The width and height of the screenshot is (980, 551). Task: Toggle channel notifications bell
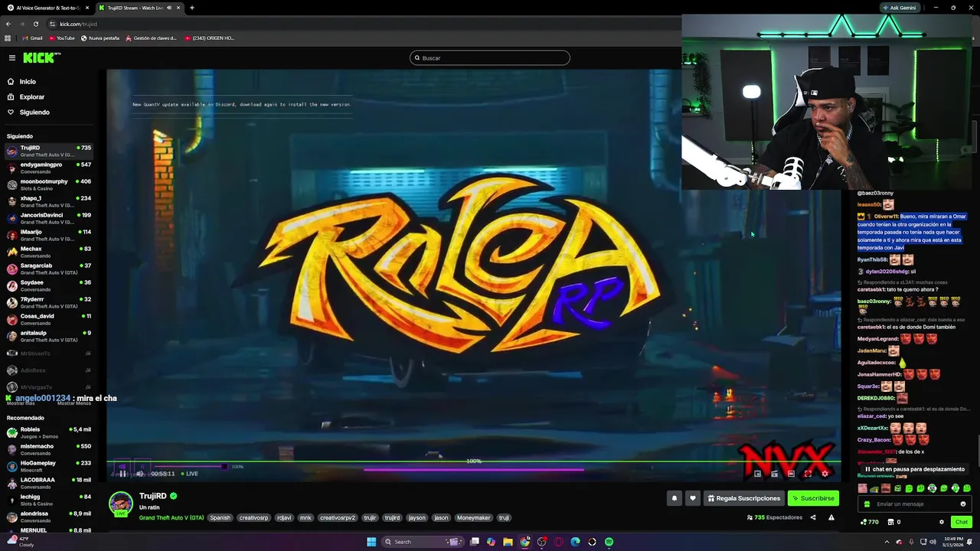(675, 498)
